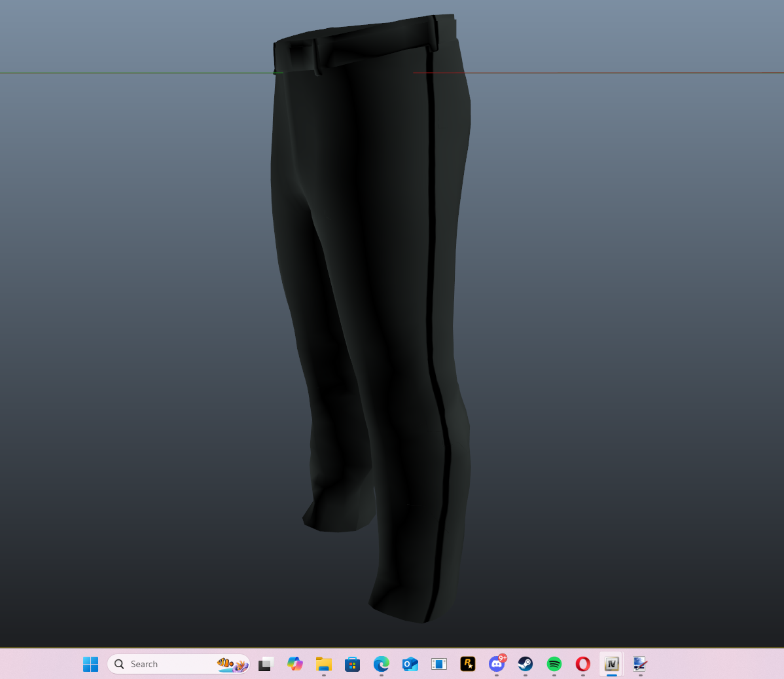The image size is (784, 679).
Task: Open Spotify from the taskbar
Action: 554,664
